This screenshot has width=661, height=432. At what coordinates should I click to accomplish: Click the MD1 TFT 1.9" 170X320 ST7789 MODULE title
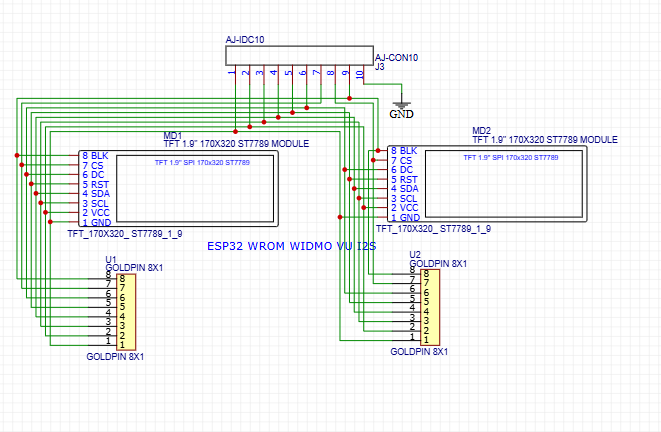236,144
